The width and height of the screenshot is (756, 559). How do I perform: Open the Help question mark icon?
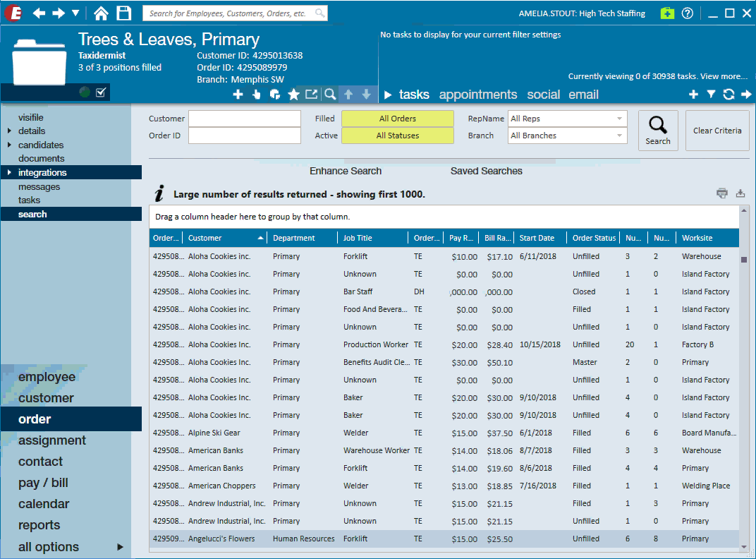(688, 13)
